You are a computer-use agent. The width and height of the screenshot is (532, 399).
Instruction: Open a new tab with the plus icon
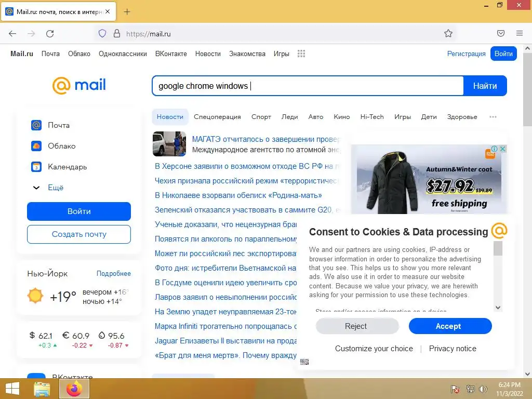click(x=127, y=12)
